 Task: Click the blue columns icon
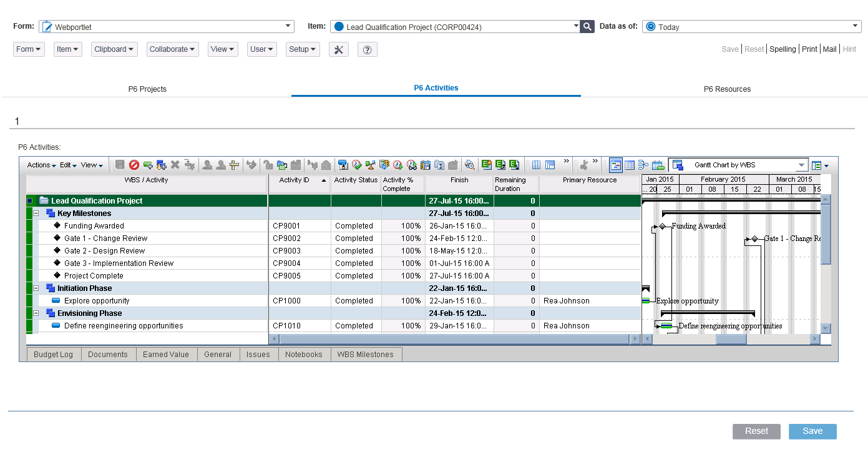(536, 165)
